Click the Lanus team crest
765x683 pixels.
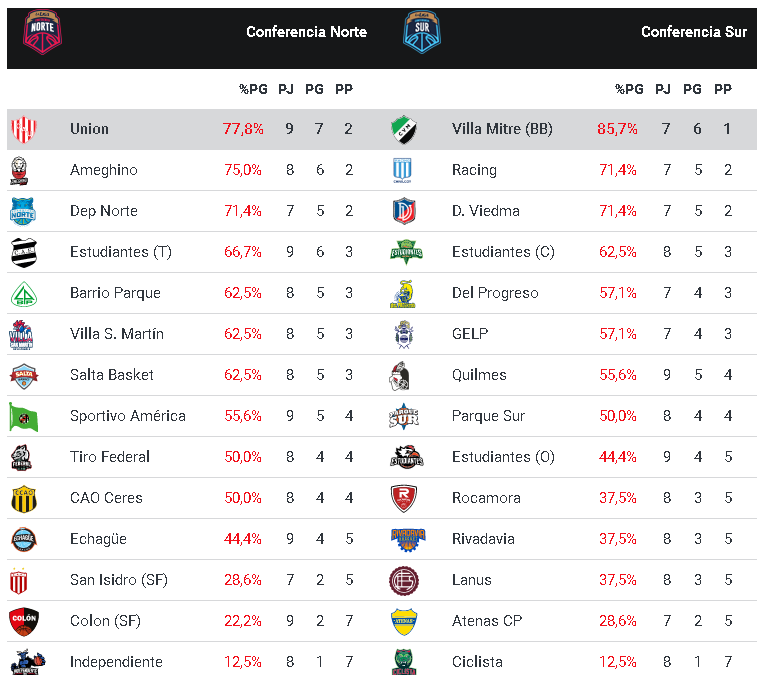[x=404, y=580]
